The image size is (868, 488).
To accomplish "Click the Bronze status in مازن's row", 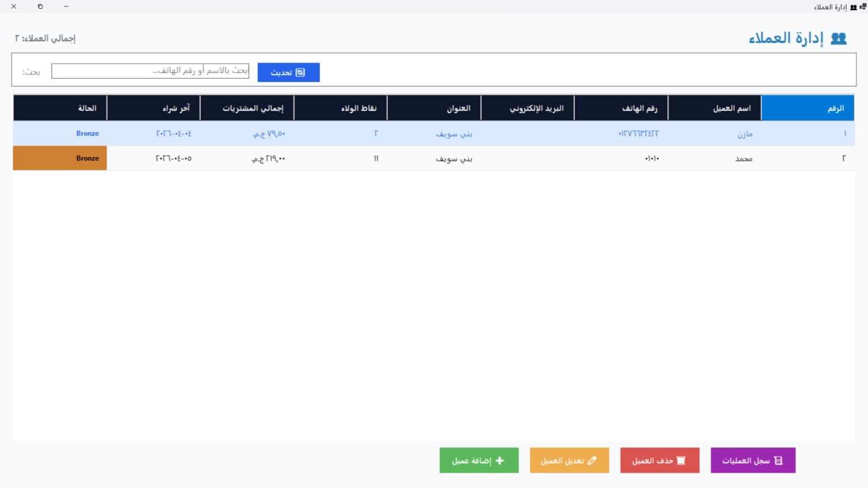I will coord(87,133).
